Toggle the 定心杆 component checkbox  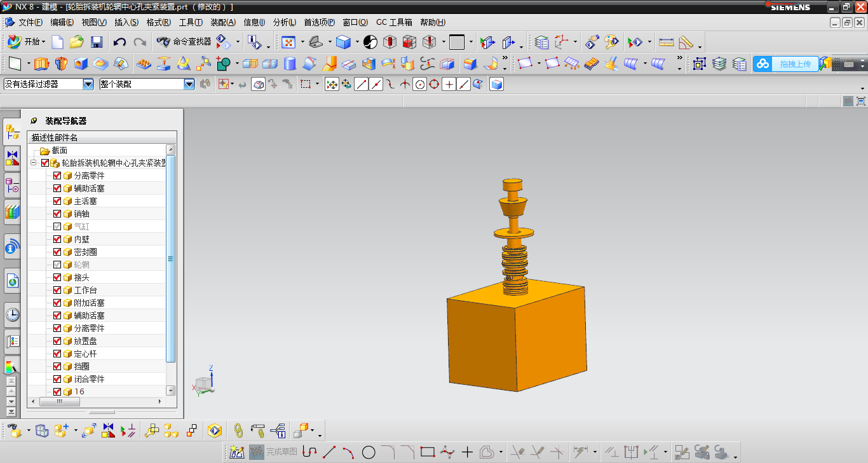tap(57, 354)
